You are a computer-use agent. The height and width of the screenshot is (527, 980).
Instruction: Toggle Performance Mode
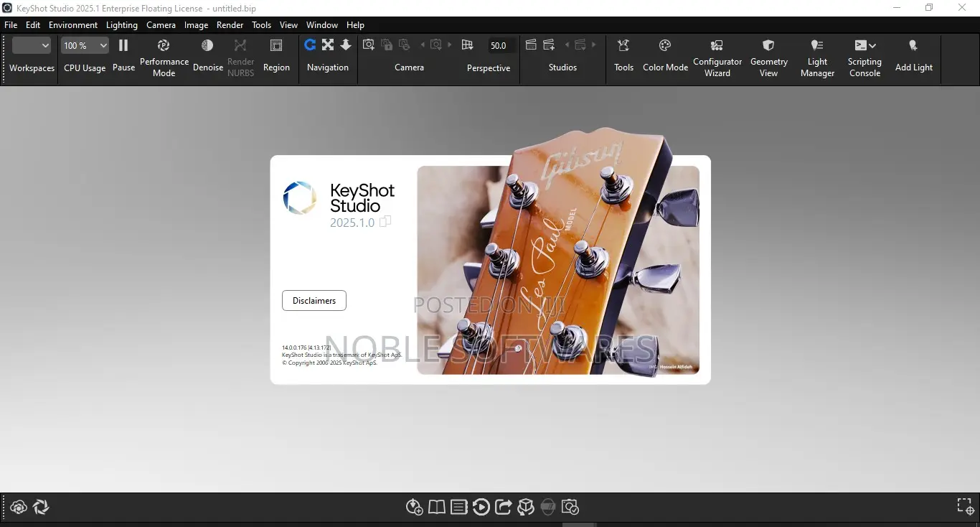(x=164, y=45)
